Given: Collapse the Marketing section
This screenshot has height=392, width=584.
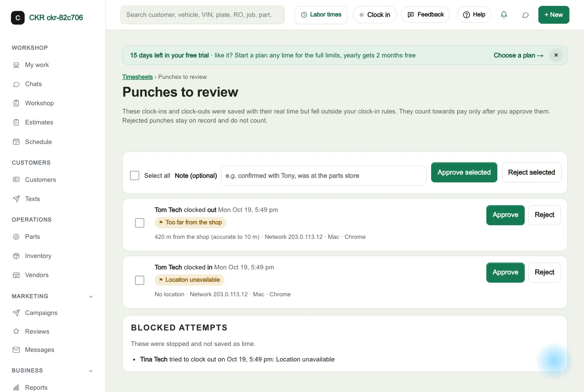Looking at the screenshot, I should [x=90, y=296].
